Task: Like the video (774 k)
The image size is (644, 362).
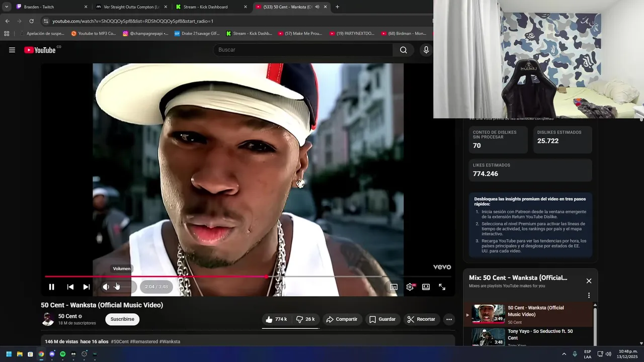Action: [276, 319]
